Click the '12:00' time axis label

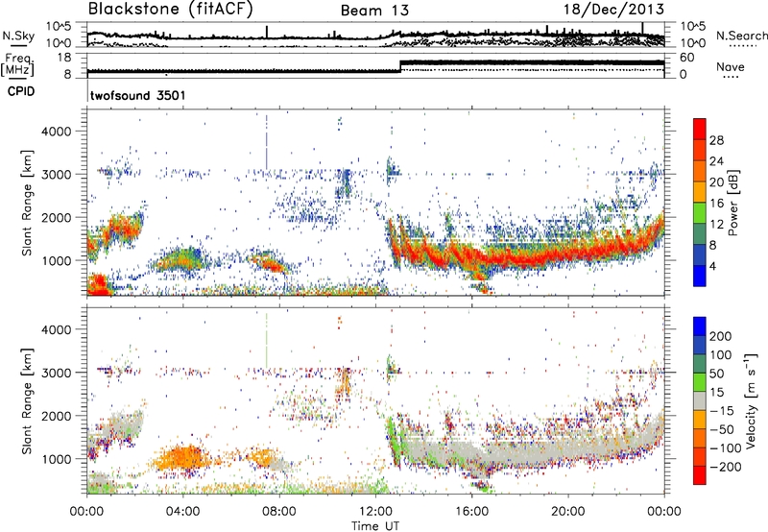(375, 512)
